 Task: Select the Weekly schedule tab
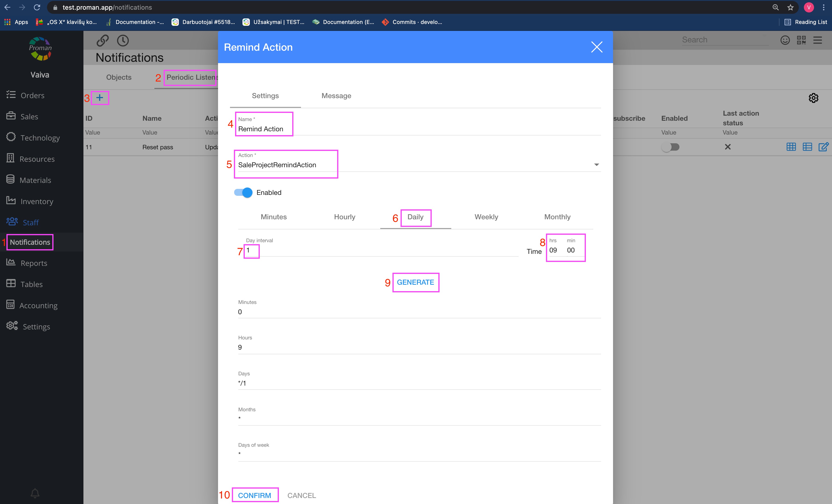point(486,217)
